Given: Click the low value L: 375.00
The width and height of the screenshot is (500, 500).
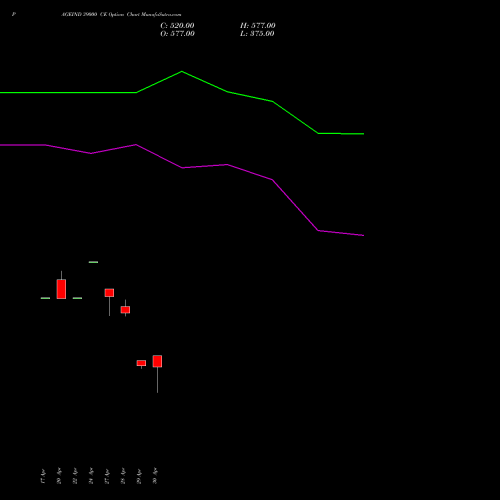Looking at the screenshot, I should tap(257, 34).
